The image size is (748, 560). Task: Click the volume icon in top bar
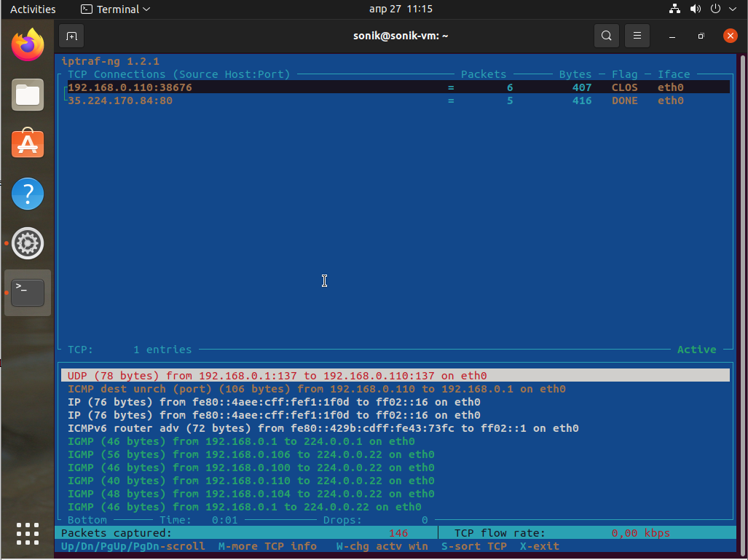pos(695,9)
